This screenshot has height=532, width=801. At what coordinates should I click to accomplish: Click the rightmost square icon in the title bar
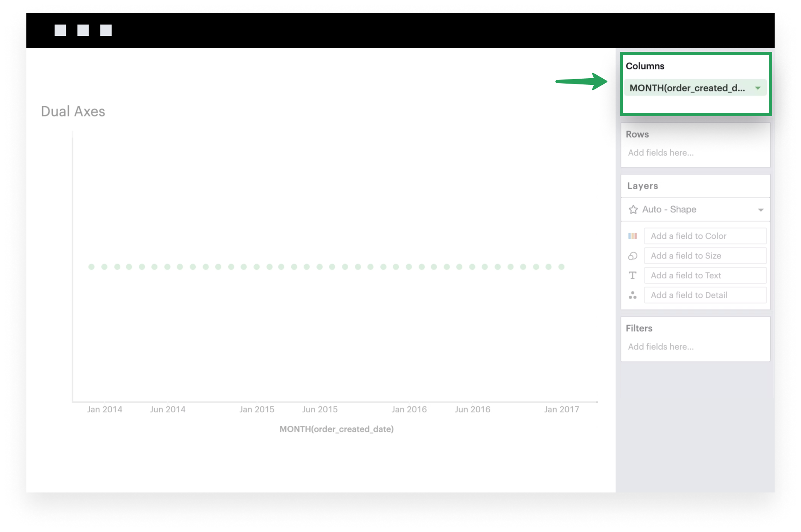tap(106, 30)
